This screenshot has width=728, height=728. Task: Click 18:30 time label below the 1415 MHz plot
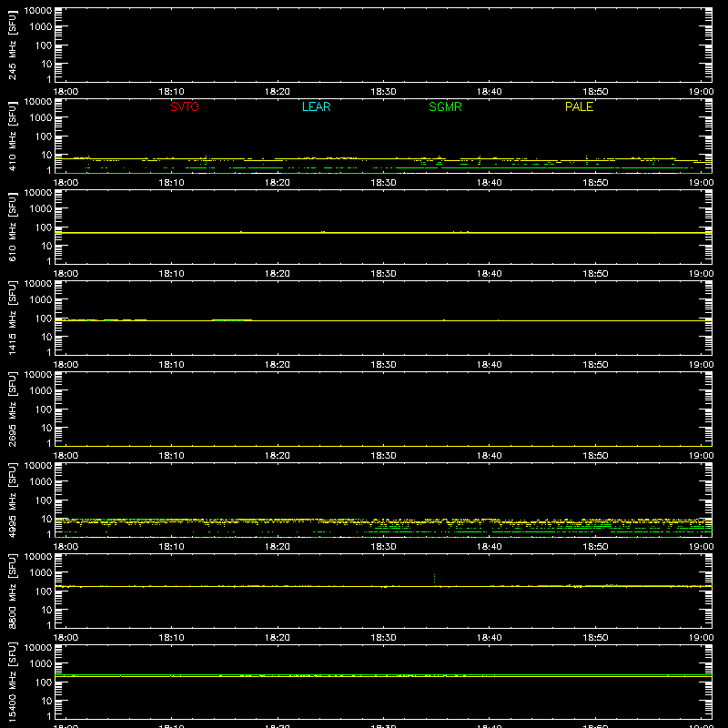click(x=383, y=365)
